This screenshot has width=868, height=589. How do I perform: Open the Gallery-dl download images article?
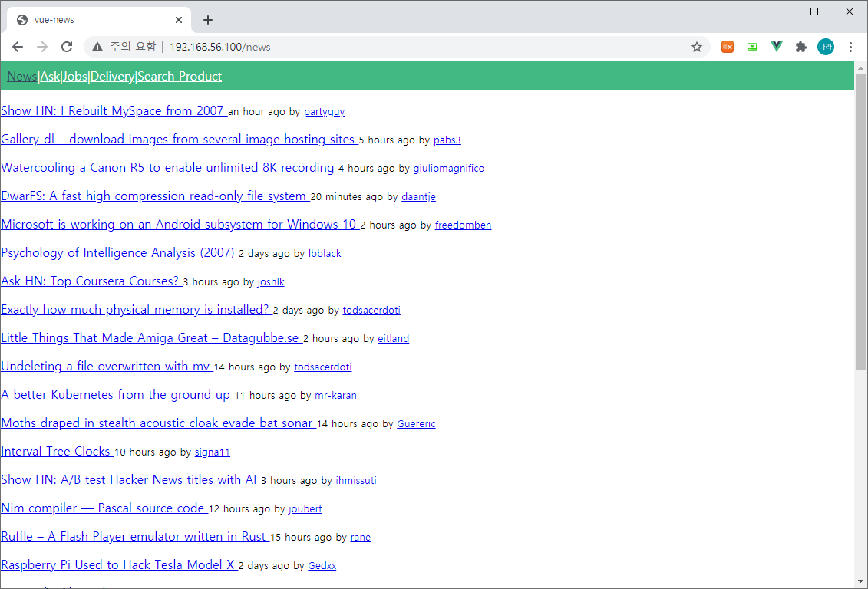click(x=179, y=139)
